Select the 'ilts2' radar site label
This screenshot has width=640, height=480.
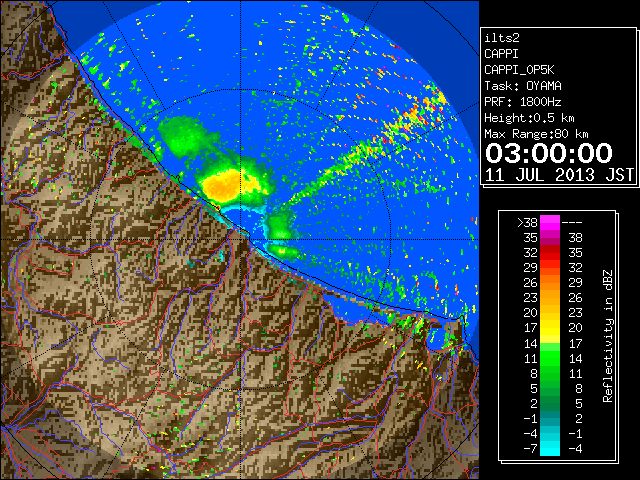(502, 38)
